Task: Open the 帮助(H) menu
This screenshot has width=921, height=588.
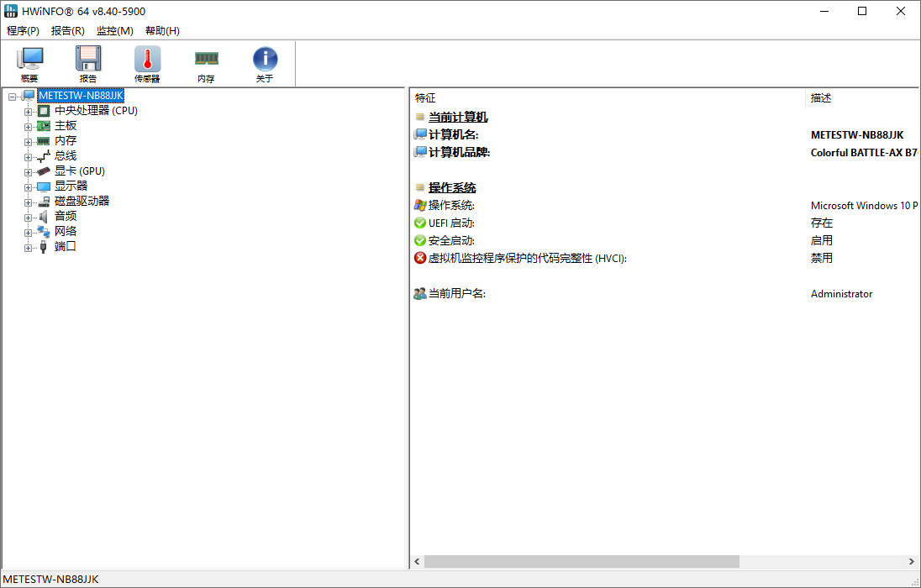Action: click(161, 30)
